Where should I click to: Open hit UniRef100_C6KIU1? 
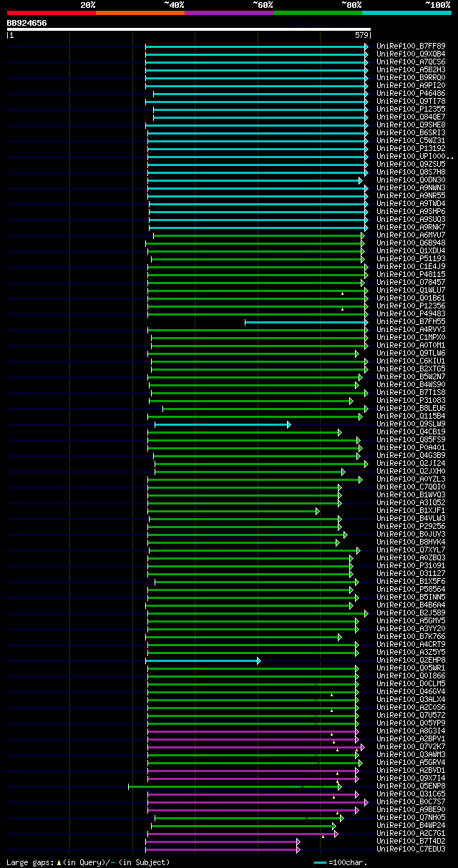coord(411,361)
